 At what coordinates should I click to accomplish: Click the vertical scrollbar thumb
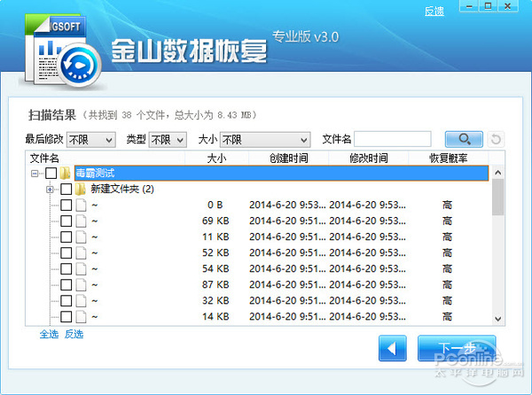click(497, 197)
